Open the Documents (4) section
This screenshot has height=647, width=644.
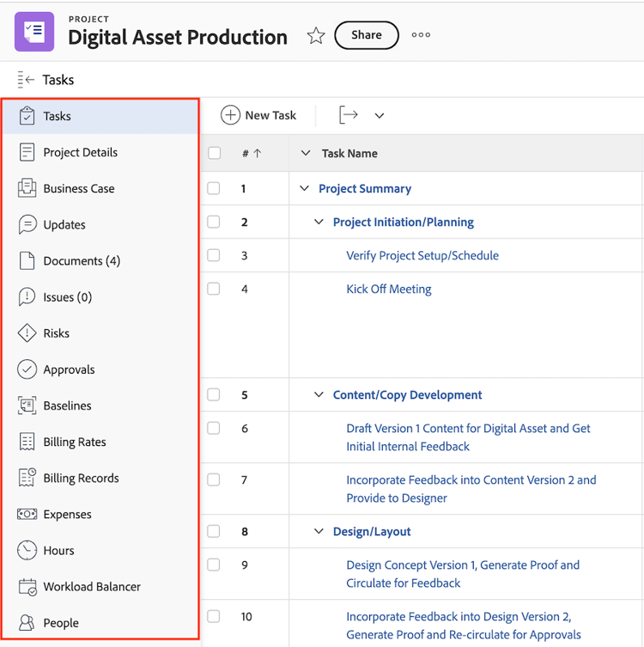(x=82, y=261)
